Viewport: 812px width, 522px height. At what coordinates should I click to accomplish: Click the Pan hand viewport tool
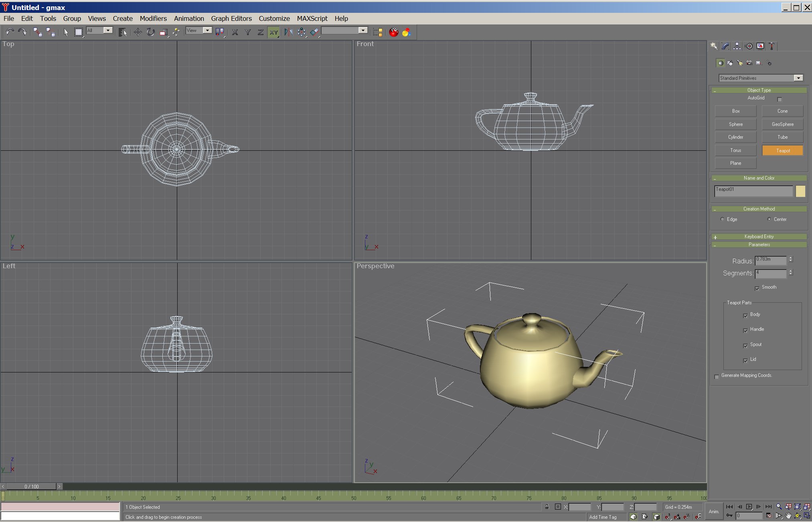coord(788,516)
